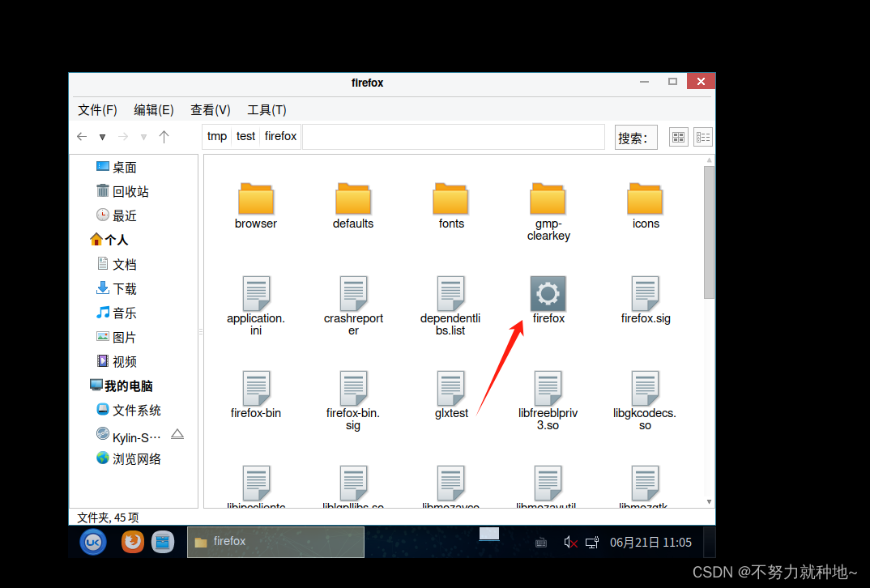Open the file manager taskbar icon
Screen dimensions: 870x588
click(163, 542)
